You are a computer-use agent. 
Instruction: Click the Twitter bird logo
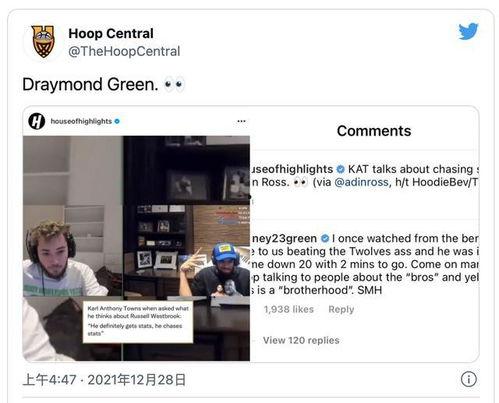pyautogui.click(x=468, y=31)
